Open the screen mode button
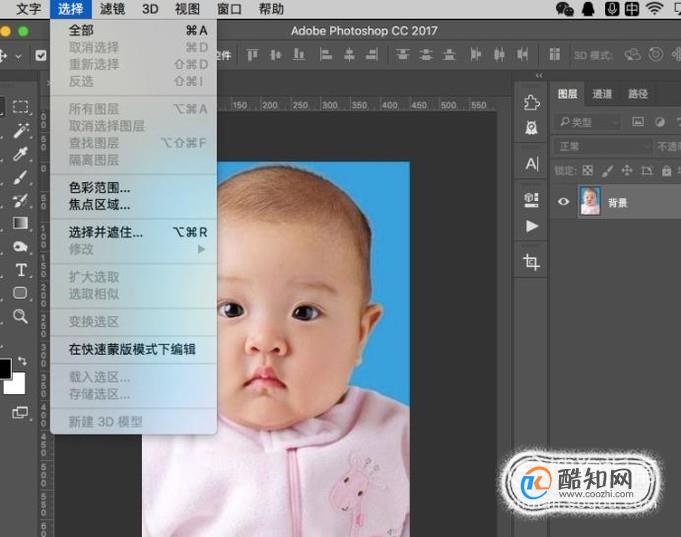This screenshot has width=681, height=537. tap(20, 412)
